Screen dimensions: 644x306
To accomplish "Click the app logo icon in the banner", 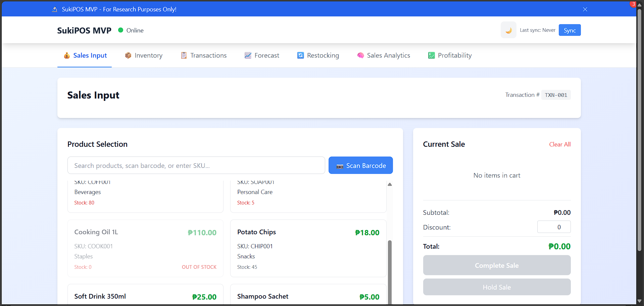I will click(54, 9).
